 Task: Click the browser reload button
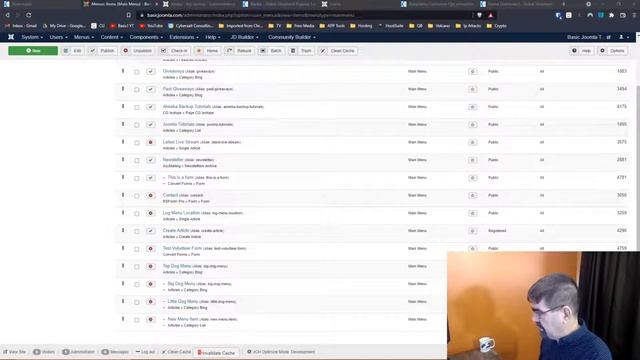coord(29,15)
